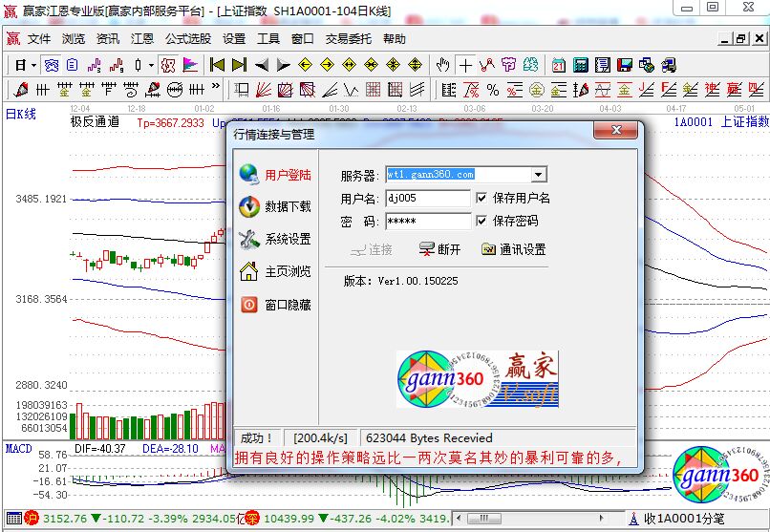Open the 日 period dropdown arrow in toolbar

coord(33,65)
